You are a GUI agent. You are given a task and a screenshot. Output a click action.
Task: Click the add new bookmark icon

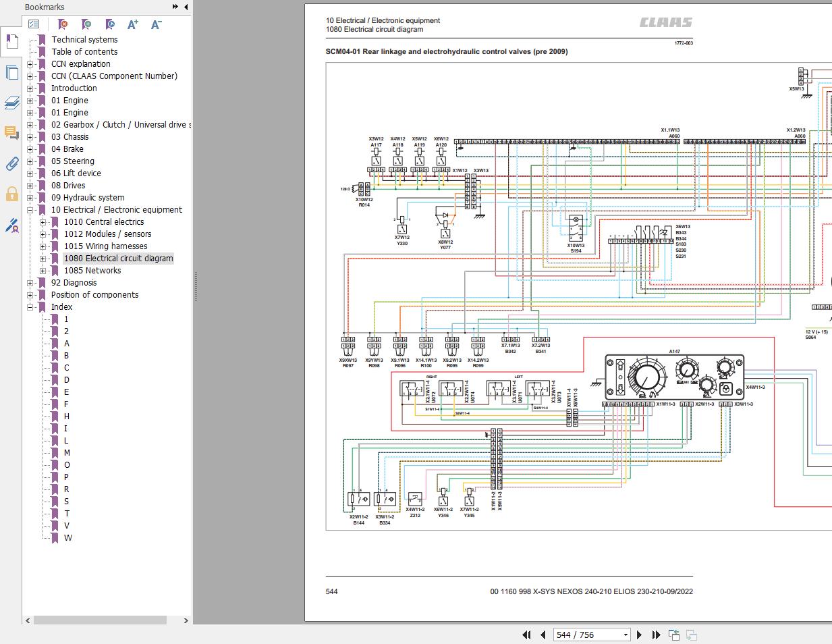tap(86, 24)
